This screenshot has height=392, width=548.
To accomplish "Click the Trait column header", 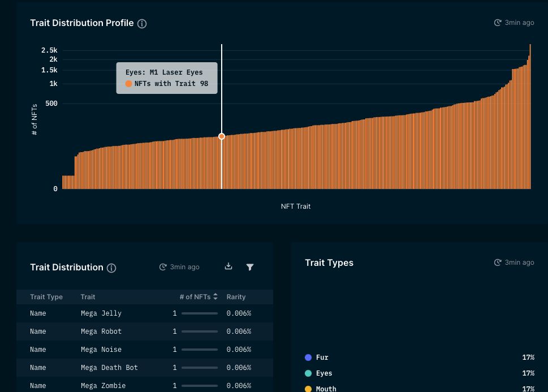I will pyautogui.click(x=88, y=296).
